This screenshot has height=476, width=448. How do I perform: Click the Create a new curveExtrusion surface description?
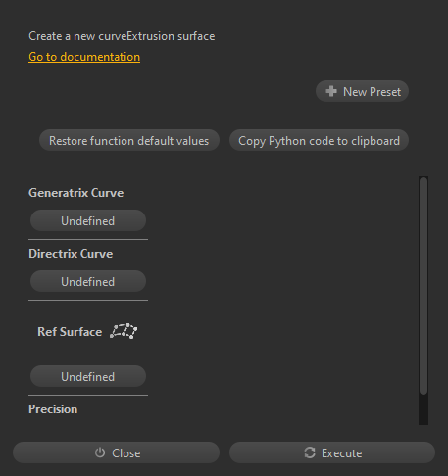tap(122, 36)
